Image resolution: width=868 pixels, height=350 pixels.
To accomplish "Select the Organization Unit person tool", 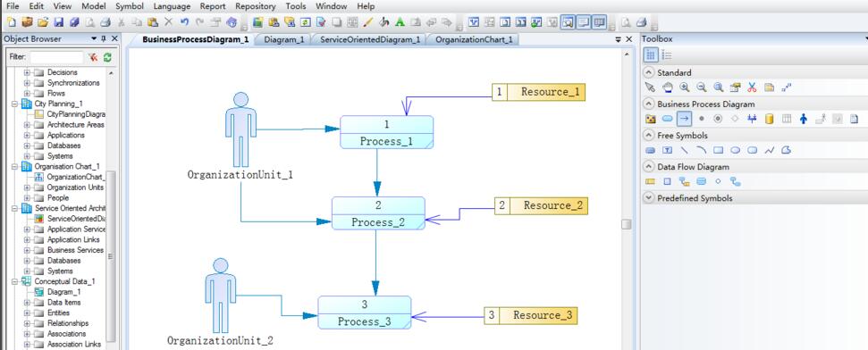I will pos(804,119).
